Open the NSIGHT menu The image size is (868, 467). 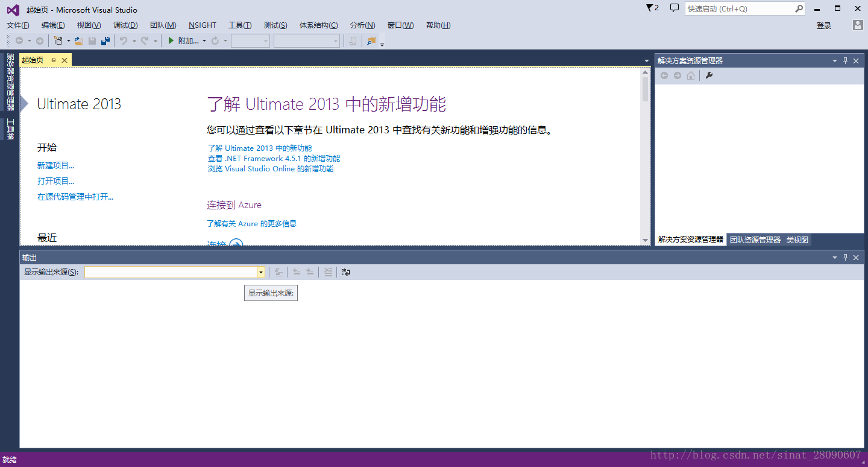pos(203,25)
